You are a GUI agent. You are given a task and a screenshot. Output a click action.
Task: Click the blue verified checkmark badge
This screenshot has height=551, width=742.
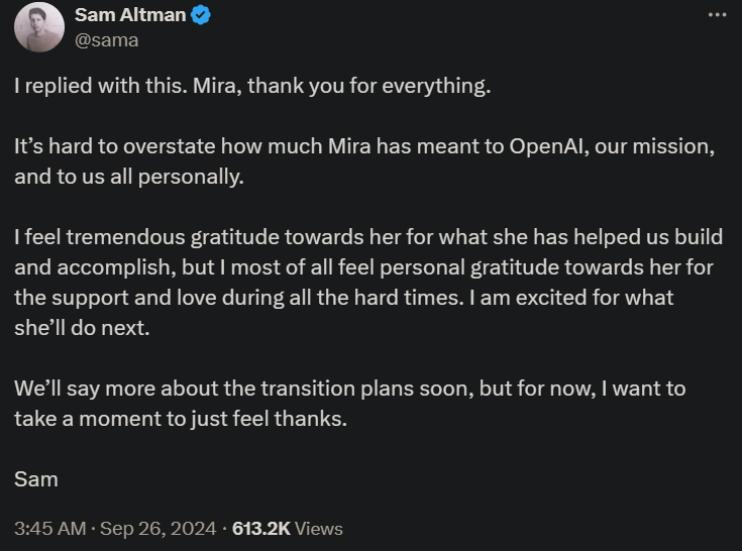(x=200, y=17)
